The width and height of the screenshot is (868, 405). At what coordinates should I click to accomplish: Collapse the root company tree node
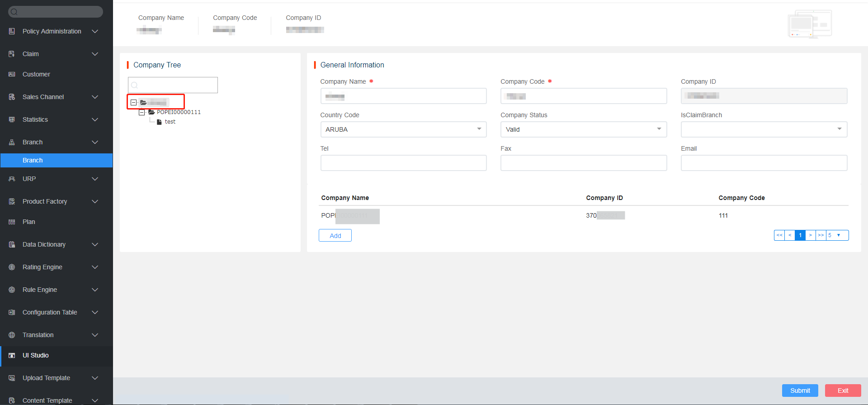point(133,103)
